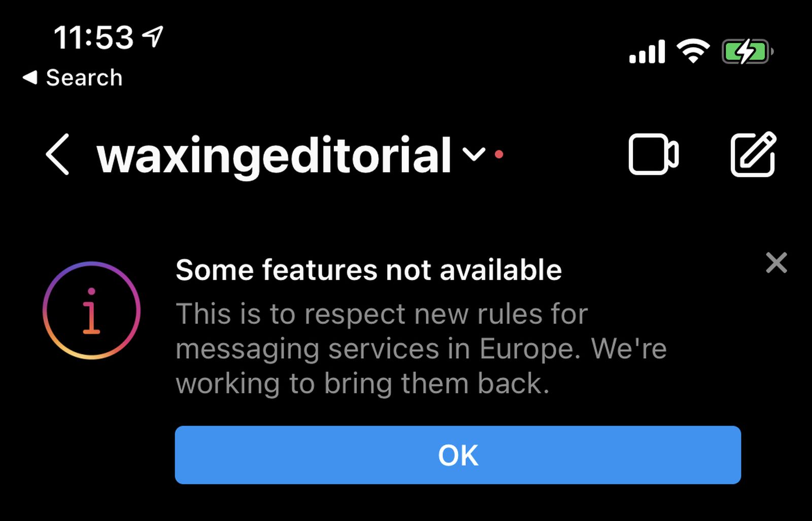Select the Some features not available heading
812x521 pixels.
click(369, 270)
